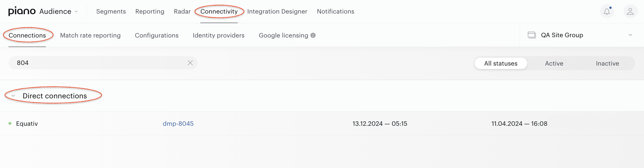
Task: Open the Audience product switcher dropdown
Action: 59,11
